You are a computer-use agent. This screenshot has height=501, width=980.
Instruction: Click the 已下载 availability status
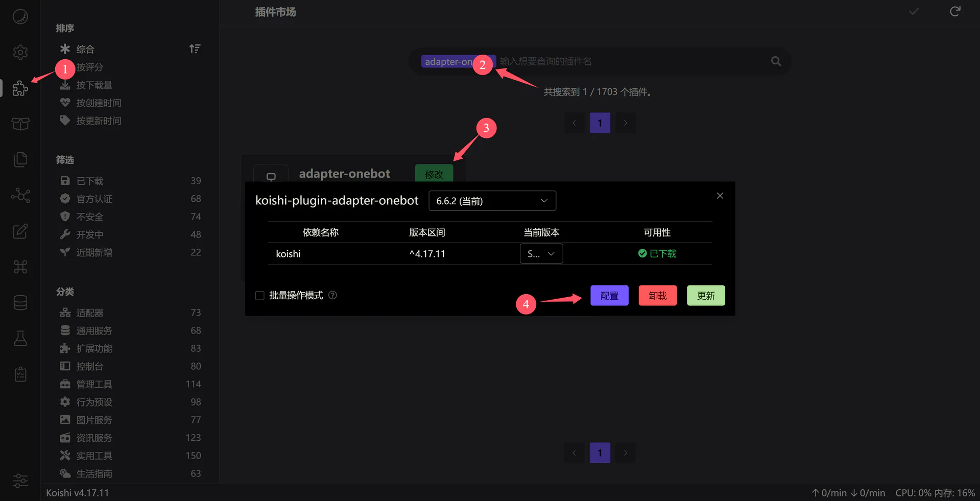(657, 253)
